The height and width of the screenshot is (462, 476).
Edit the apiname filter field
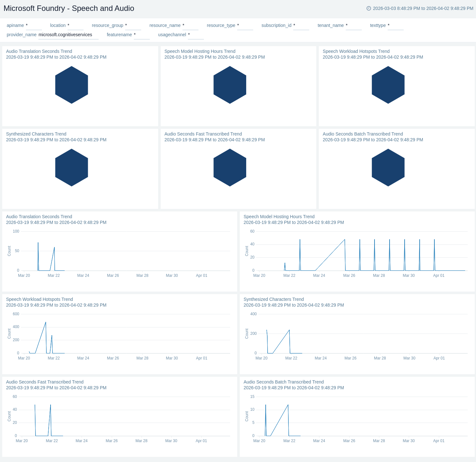[x=33, y=26]
